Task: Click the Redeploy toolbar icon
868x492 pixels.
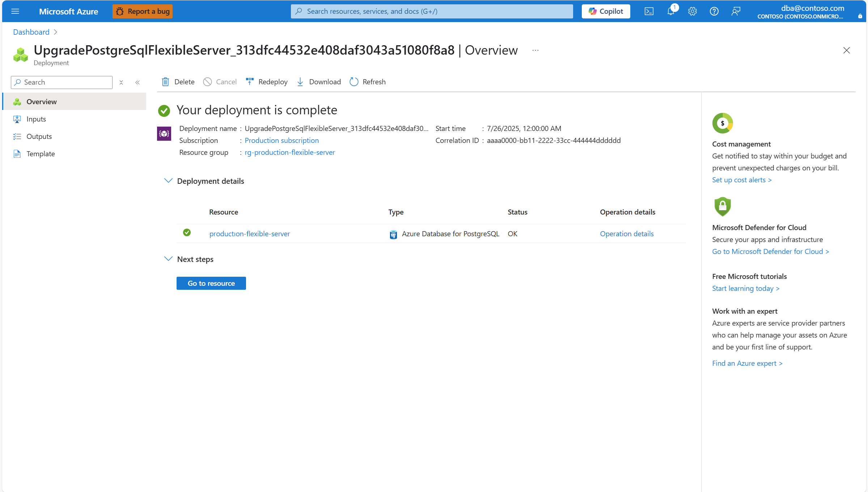Action: tap(250, 82)
